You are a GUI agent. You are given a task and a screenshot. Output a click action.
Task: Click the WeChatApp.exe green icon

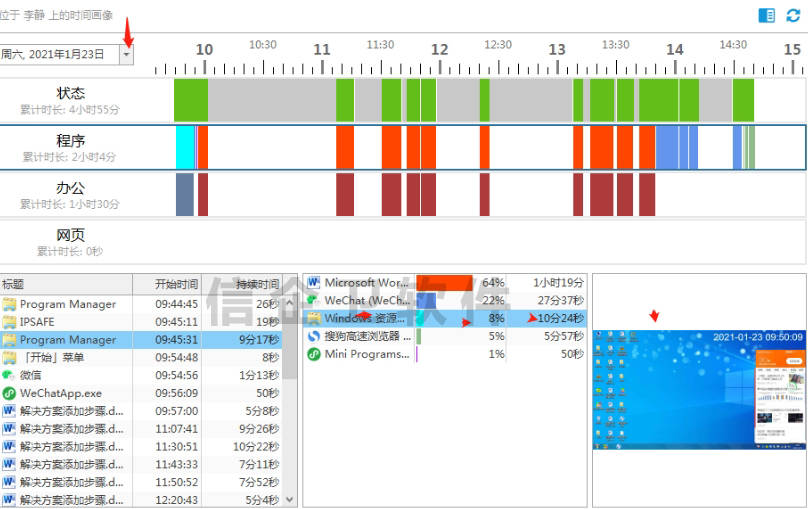(x=9, y=393)
